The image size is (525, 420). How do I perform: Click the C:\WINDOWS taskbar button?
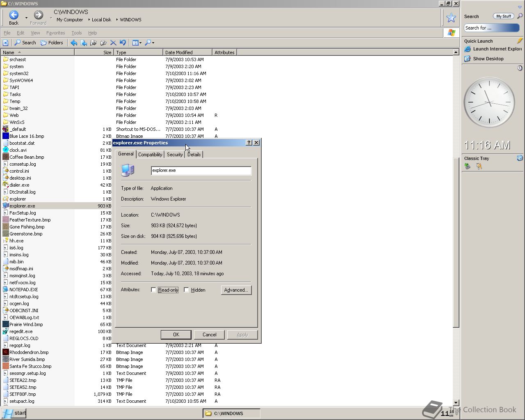pos(231,413)
